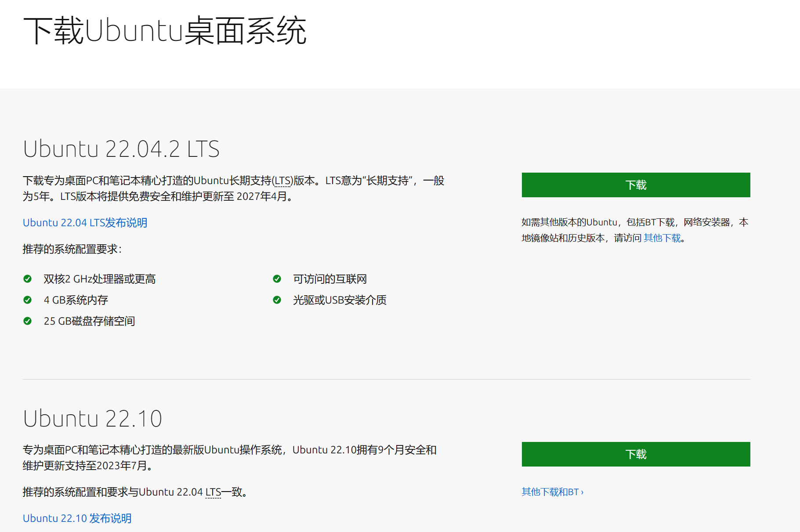Click the underlined LTS in the 22.10 requirements sentence
Screen dimensions: 800x532
pos(213,492)
